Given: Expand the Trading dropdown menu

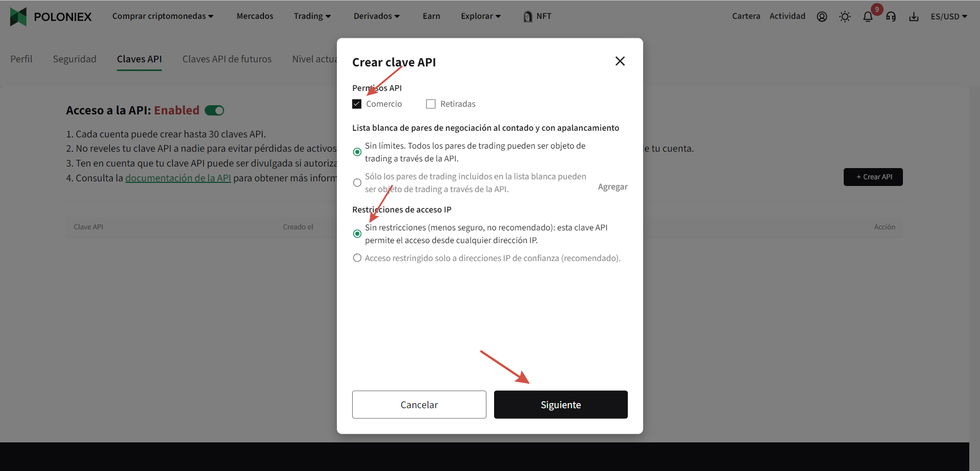Looking at the screenshot, I should (x=312, y=16).
